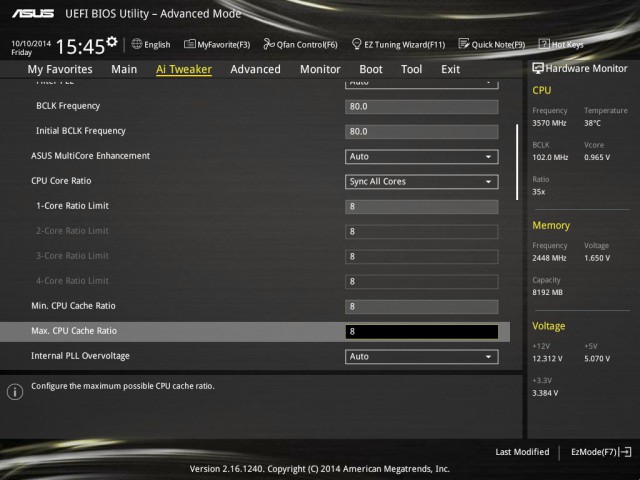Click the 0.965 V Vcore value
This screenshot has height=480, width=640.
[x=597, y=158]
